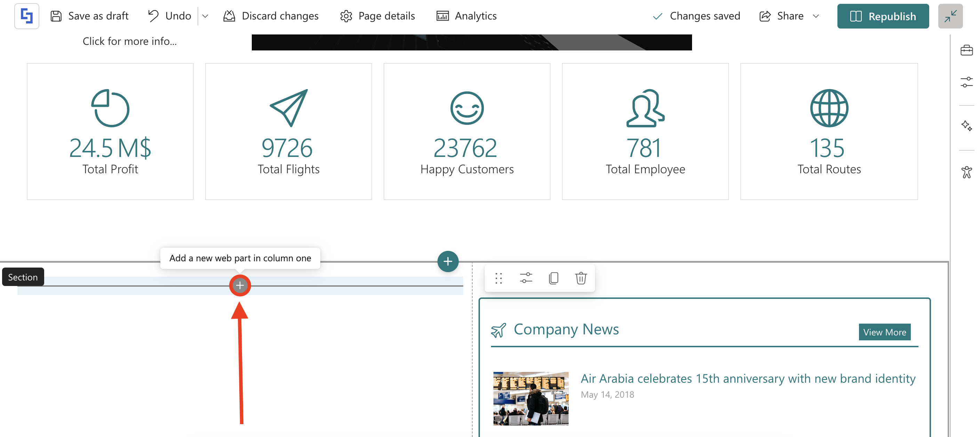Click the move web part drag handle
Viewport: 980px width, 437px height.
pyautogui.click(x=498, y=278)
